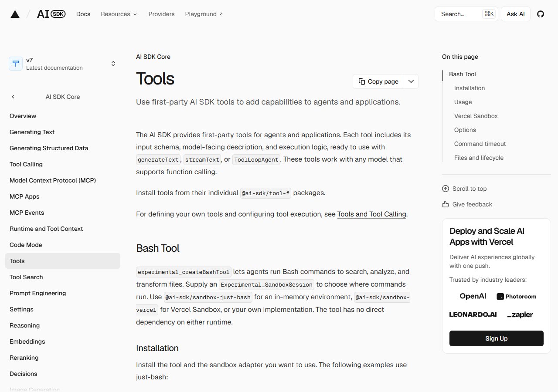Open Generating Structured Data page
Image resolution: width=558 pixels, height=392 pixels.
[x=63, y=148]
